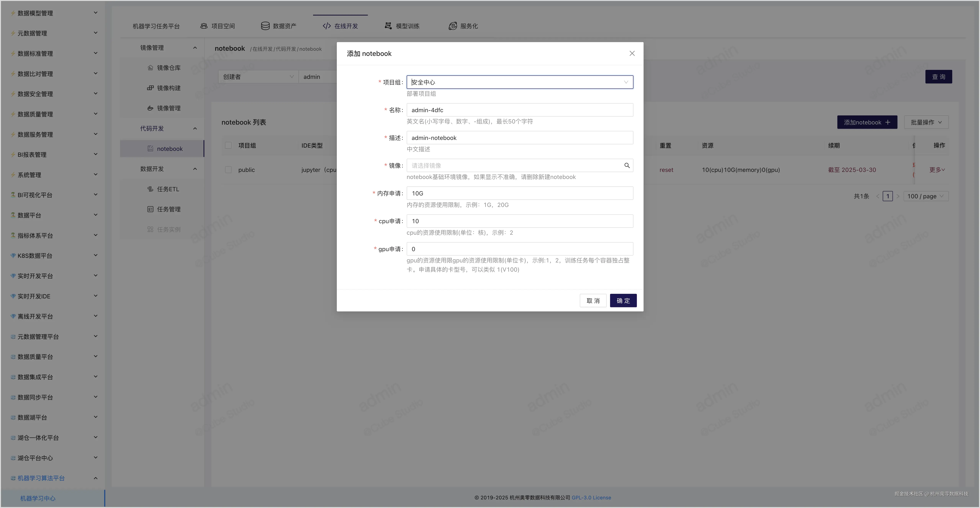Click the 确定 button in the dialog
Viewport: 980px width, 508px height.
pos(623,300)
